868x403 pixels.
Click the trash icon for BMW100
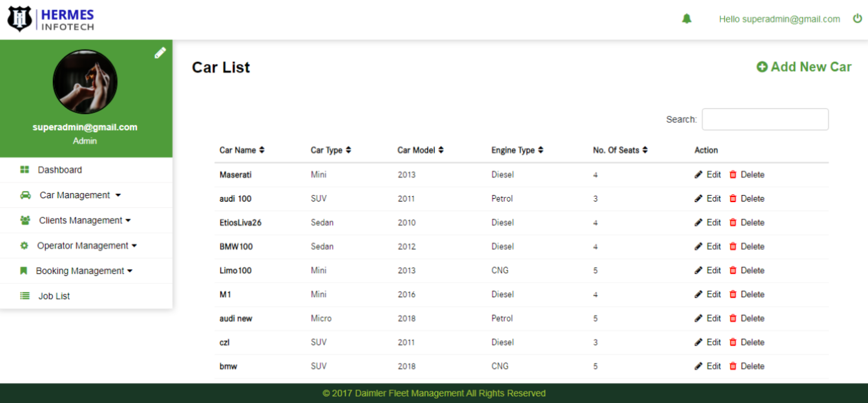pos(732,246)
